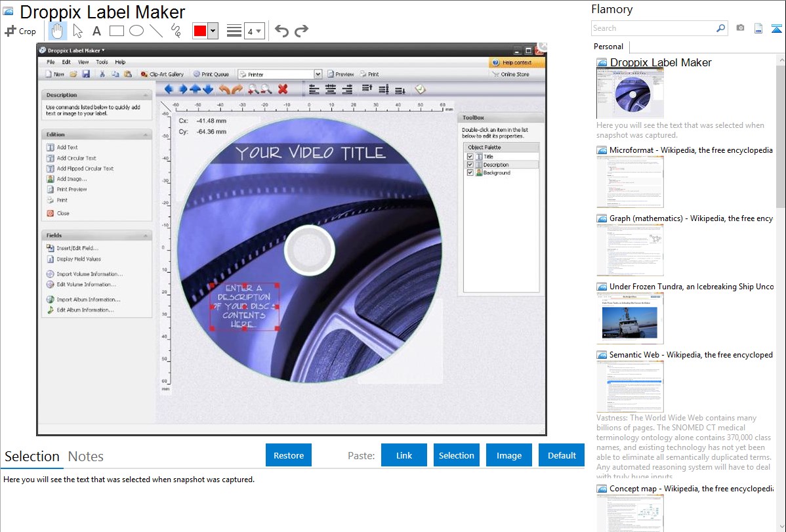The image size is (786, 532).
Task: Collapse the Fields panel
Action: coord(146,235)
